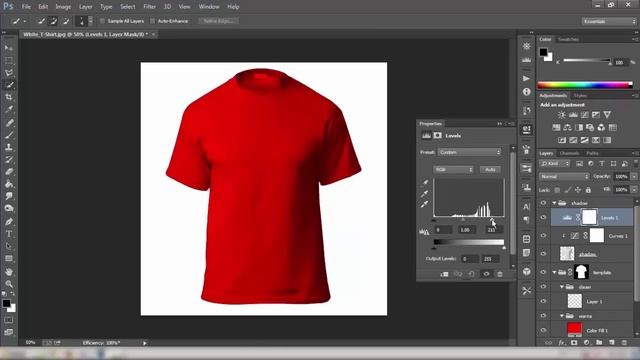The height and width of the screenshot is (360, 640).
Task: Select the Brush tool in toolbox
Action: tap(9, 135)
